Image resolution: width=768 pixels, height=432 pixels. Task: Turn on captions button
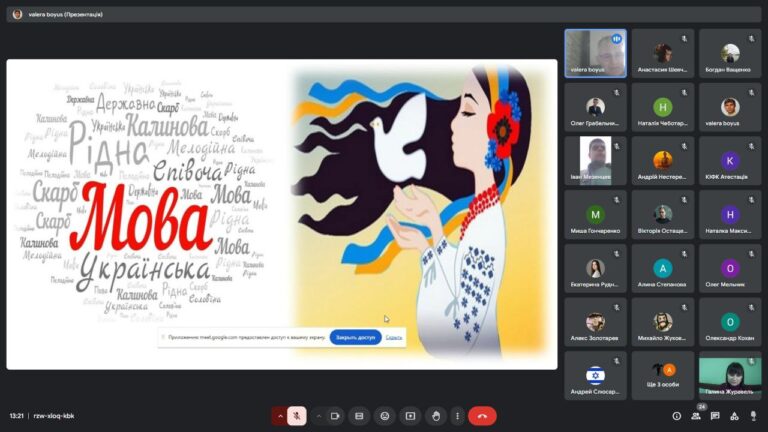click(359, 416)
